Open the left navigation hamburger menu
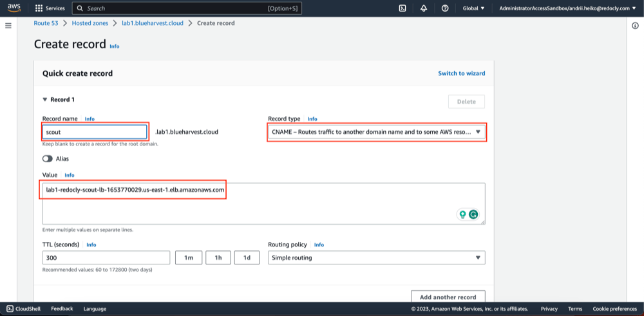Screen dimensions: 644x316 pos(8,26)
